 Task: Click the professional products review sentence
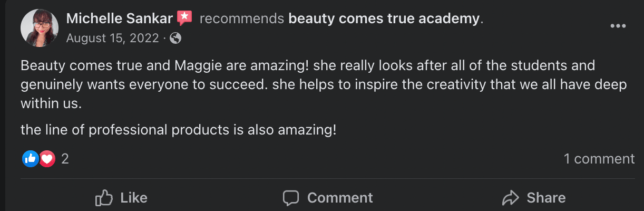click(178, 129)
